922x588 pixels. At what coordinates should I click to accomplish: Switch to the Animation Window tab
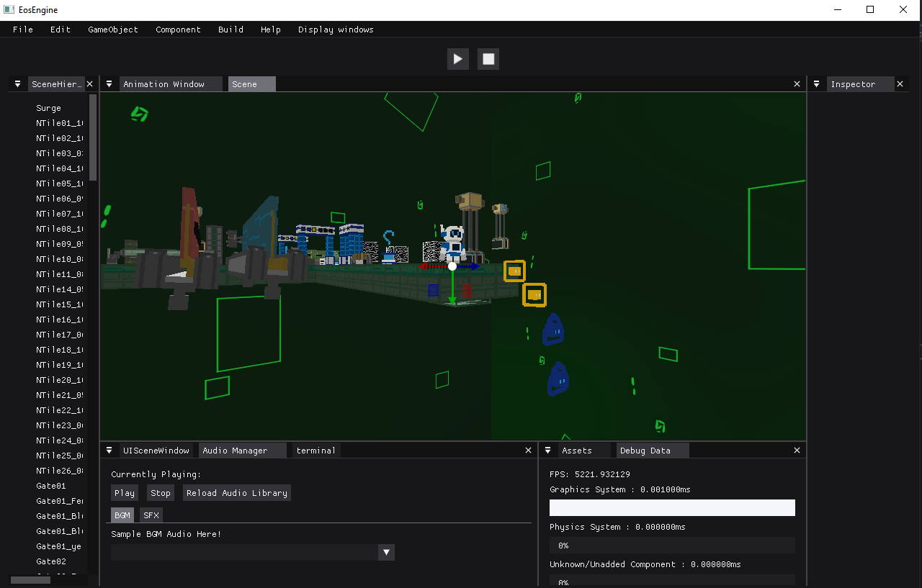[164, 84]
